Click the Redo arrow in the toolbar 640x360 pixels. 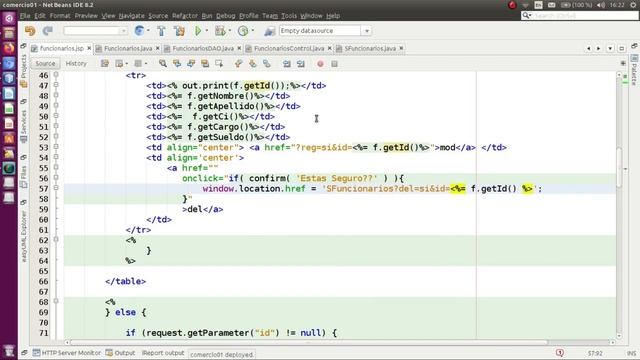coord(48,31)
